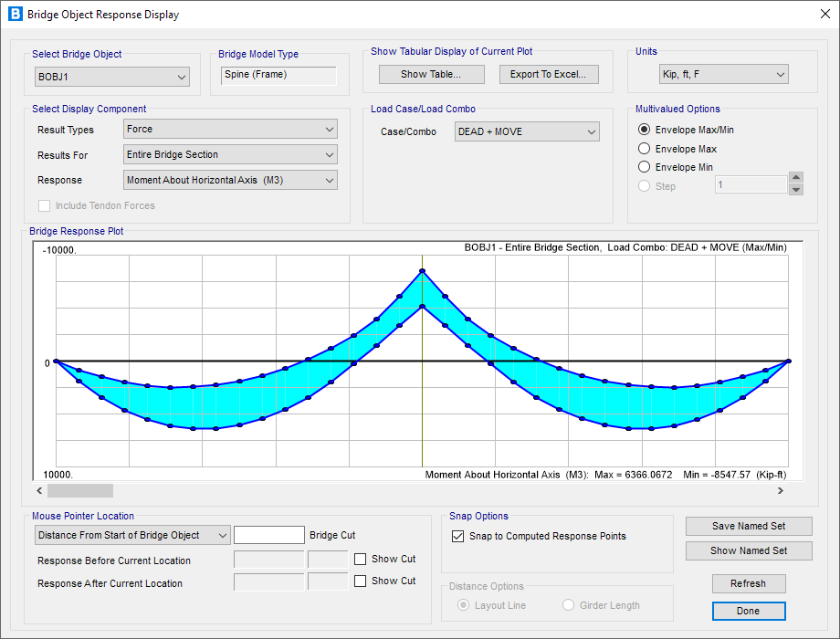Image resolution: width=840 pixels, height=639 pixels.
Task: Enable Show Cut for Response Before Location
Action: [361, 559]
